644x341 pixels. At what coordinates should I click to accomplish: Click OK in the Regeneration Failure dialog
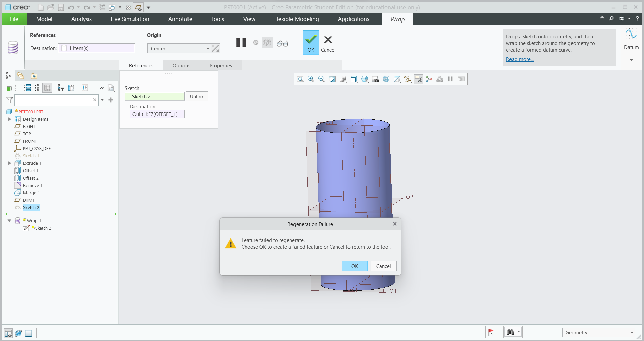[354, 266]
